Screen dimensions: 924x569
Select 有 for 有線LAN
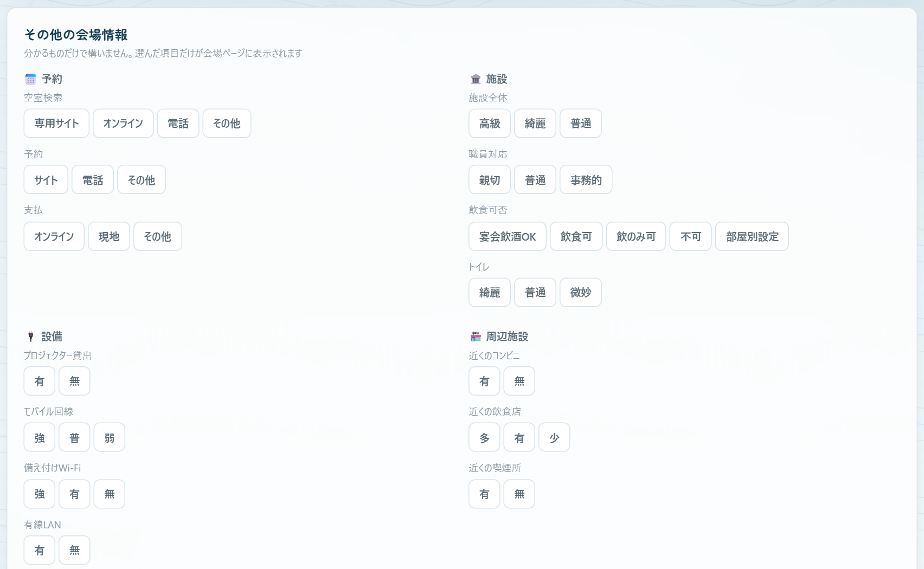[40, 550]
